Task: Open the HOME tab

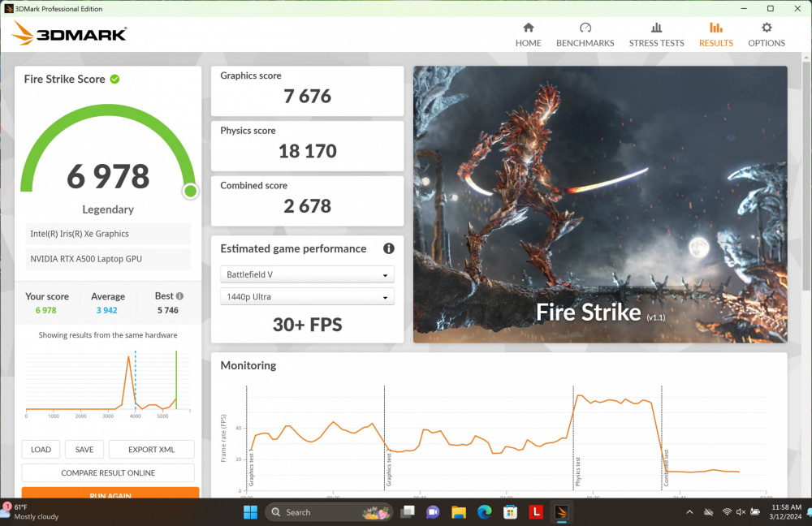Action: click(x=529, y=35)
